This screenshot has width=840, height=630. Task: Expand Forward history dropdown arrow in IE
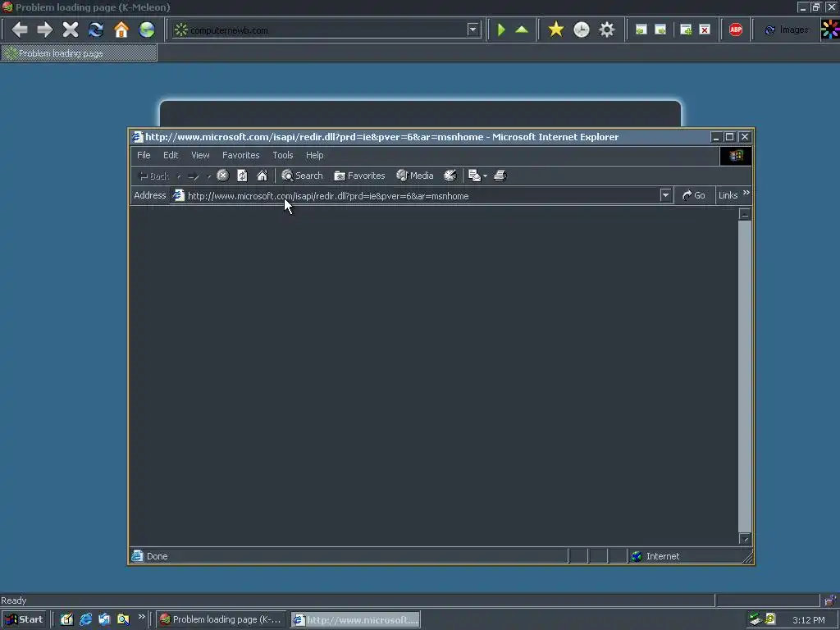pos(209,176)
